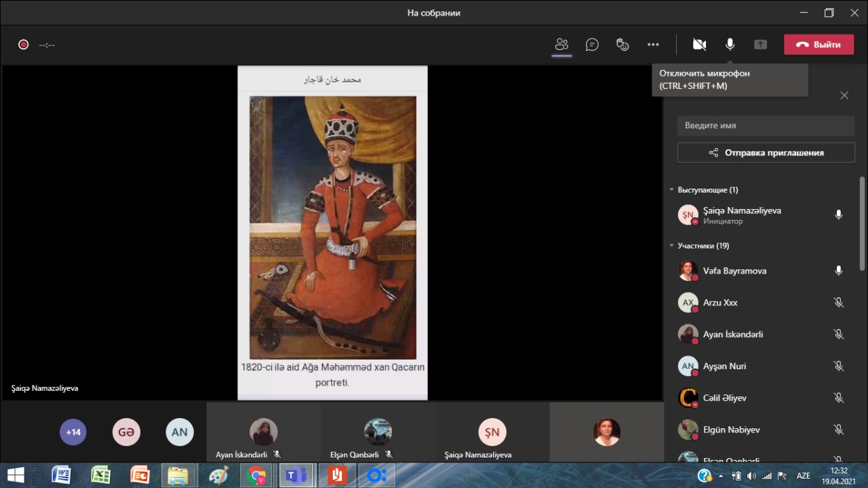This screenshot has height=488, width=868.
Task: Launch PowerPoint from the taskbar
Action: pyautogui.click(x=140, y=475)
